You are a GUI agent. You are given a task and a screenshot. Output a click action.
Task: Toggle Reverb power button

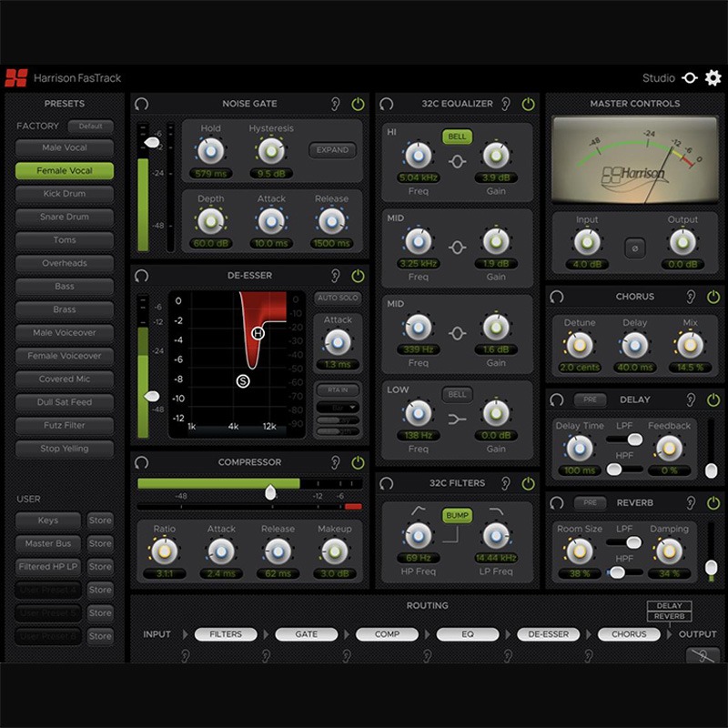[x=713, y=503]
